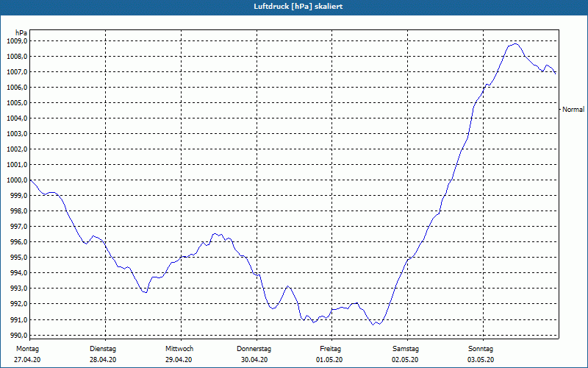Click the date 03.05.20
Viewport: 588px width, 368px height.
click(x=481, y=360)
